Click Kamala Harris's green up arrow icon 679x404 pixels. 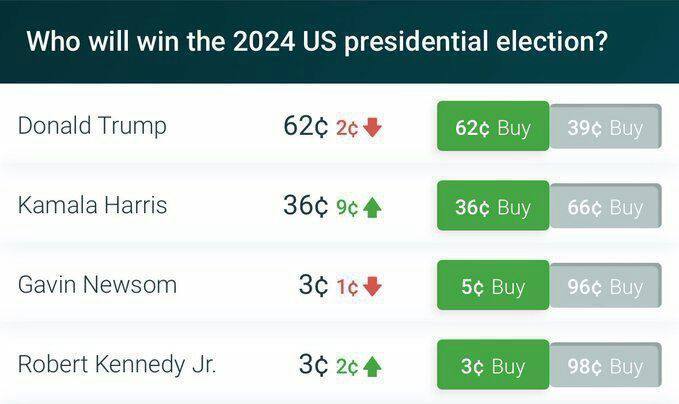[372, 207]
